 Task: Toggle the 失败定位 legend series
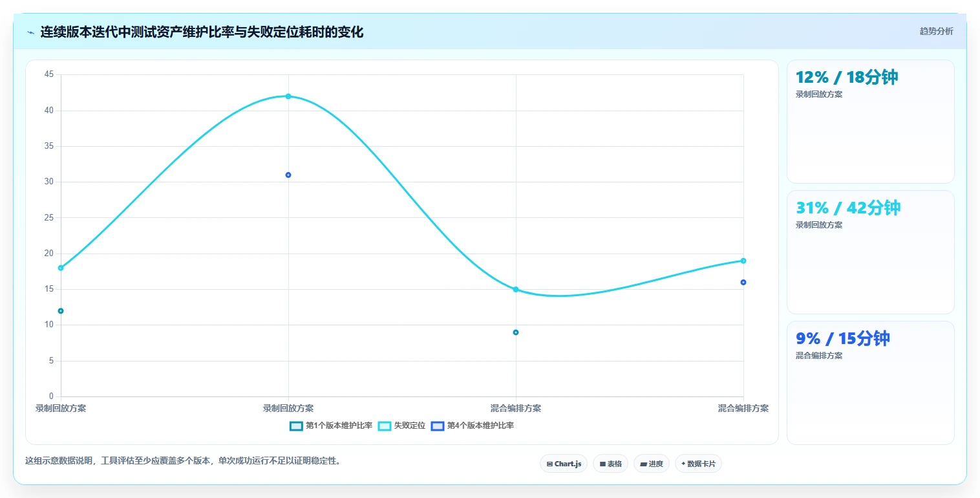(401, 426)
